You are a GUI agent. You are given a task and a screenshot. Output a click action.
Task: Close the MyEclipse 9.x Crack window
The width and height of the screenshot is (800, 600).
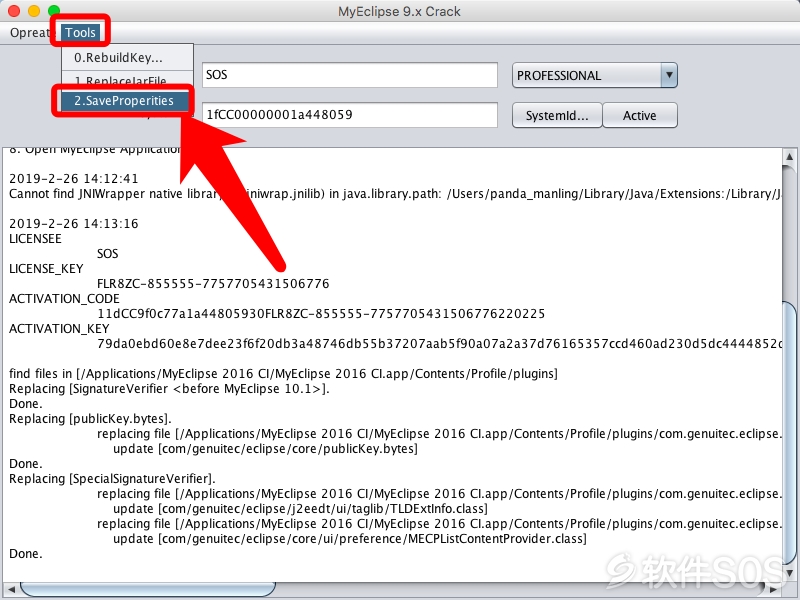(x=14, y=11)
